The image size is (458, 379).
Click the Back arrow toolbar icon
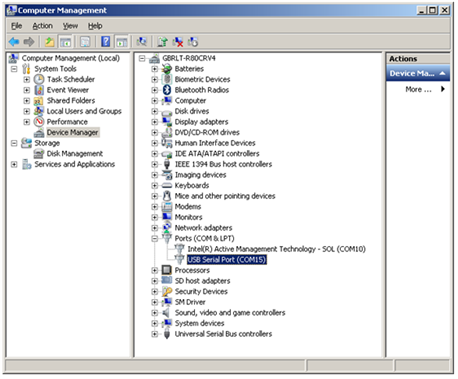coord(14,42)
